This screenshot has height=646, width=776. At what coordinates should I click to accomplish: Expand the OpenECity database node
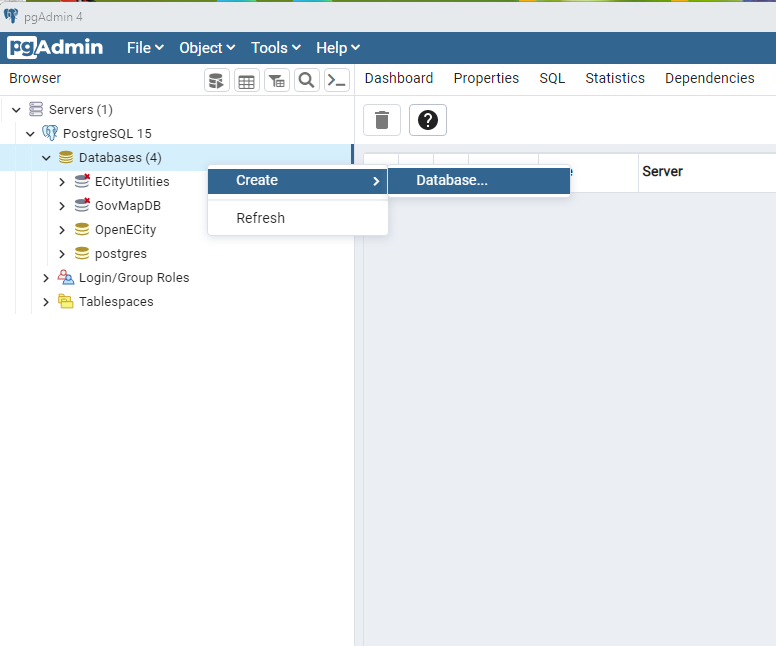[62, 230]
